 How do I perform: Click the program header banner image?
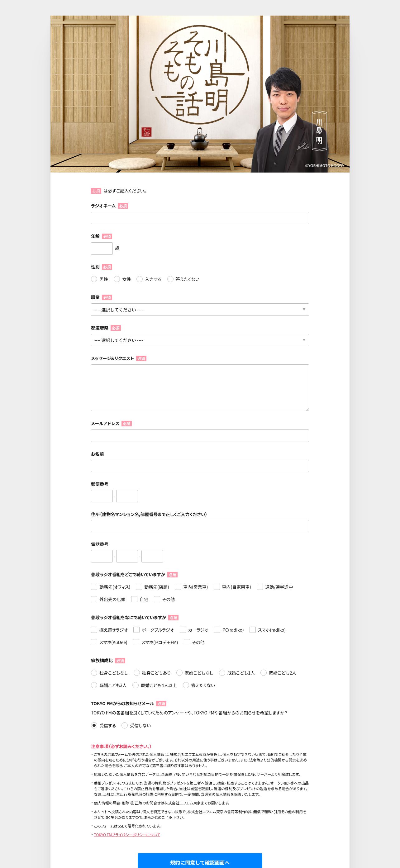[200, 94]
